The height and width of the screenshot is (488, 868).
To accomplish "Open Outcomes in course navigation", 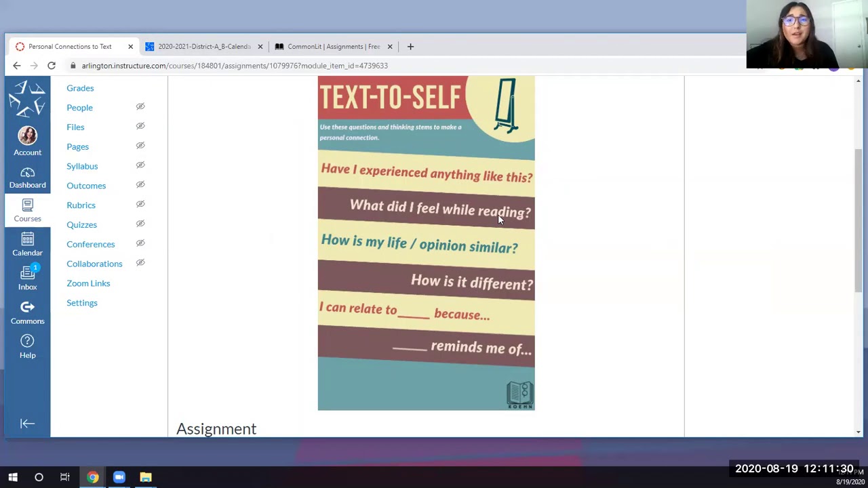I will [x=86, y=186].
